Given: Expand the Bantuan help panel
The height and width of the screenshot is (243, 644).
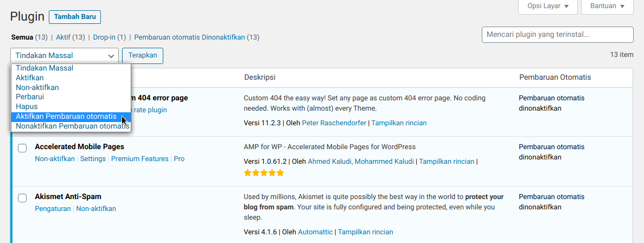Looking at the screenshot, I should tap(608, 7).
